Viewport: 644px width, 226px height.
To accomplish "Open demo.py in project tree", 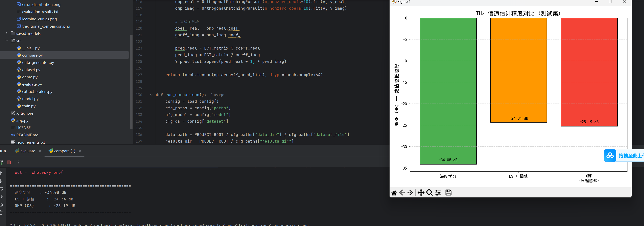I will click(30, 77).
